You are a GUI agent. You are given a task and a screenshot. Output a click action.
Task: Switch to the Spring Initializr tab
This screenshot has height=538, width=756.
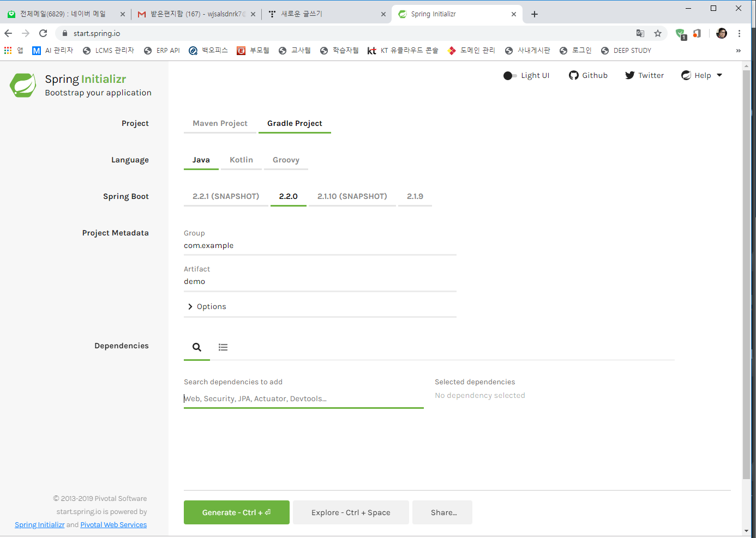click(457, 14)
